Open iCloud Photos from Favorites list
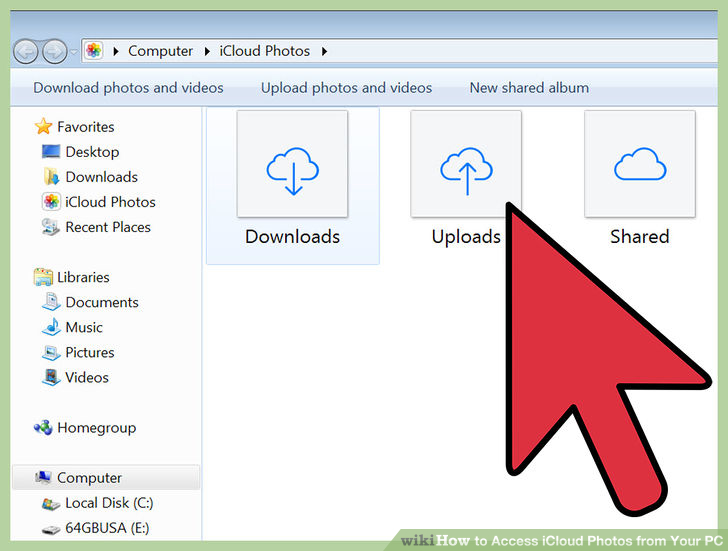The width and height of the screenshot is (728, 551). point(110,202)
